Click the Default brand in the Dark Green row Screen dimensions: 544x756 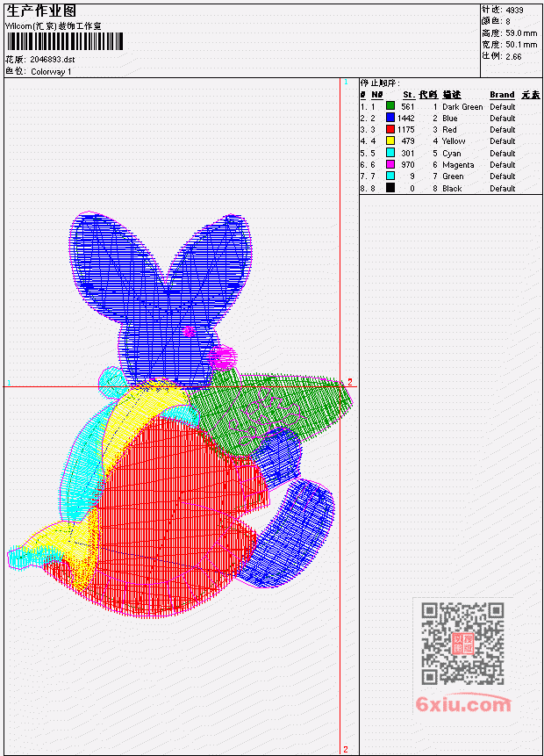(503, 107)
